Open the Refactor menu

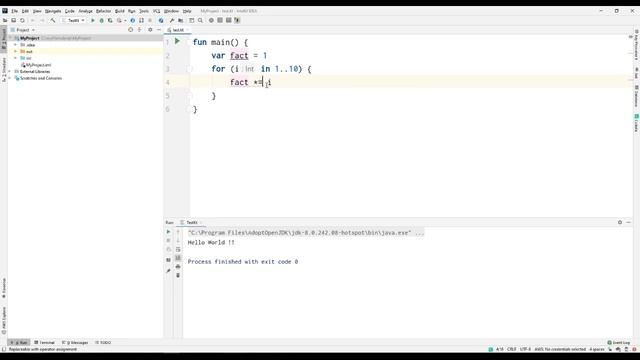103,11
